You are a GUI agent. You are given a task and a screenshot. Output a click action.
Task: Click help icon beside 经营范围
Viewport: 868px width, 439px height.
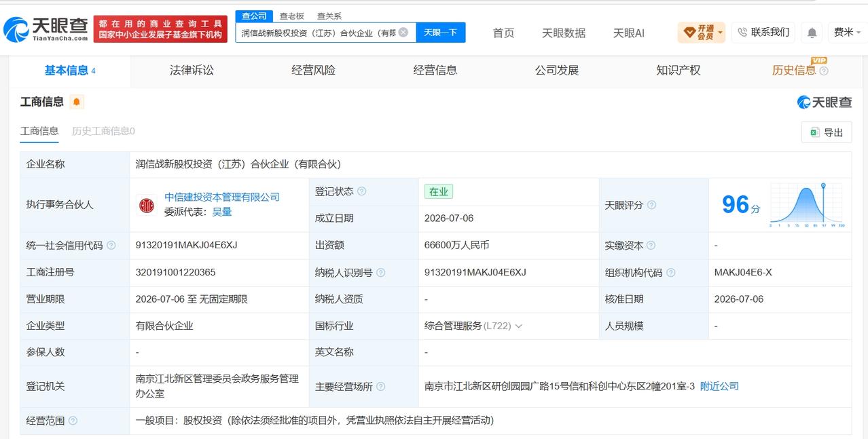[73, 421]
